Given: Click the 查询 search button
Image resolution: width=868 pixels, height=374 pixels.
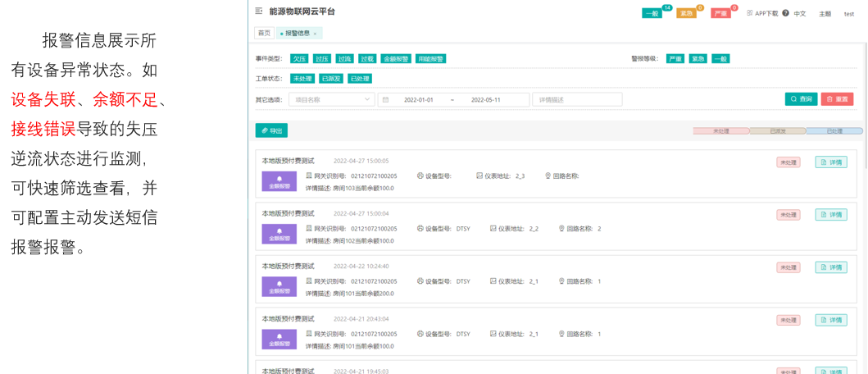Looking at the screenshot, I should [801, 99].
